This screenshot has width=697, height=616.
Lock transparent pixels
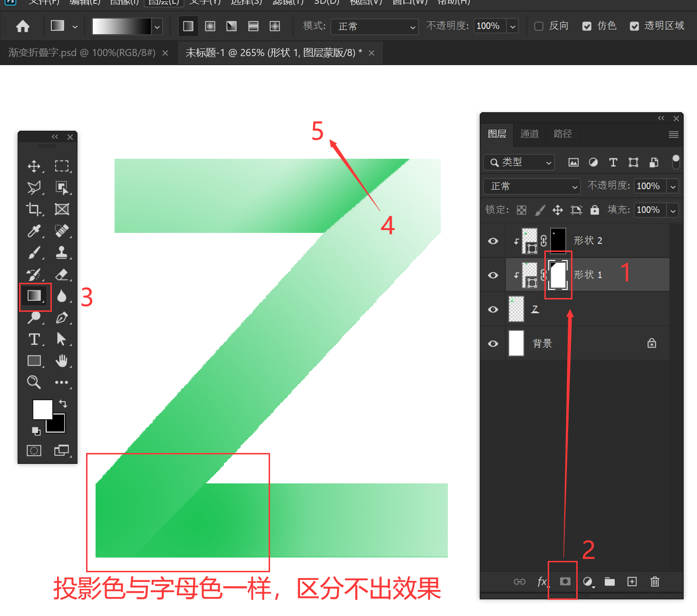(x=522, y=210)
